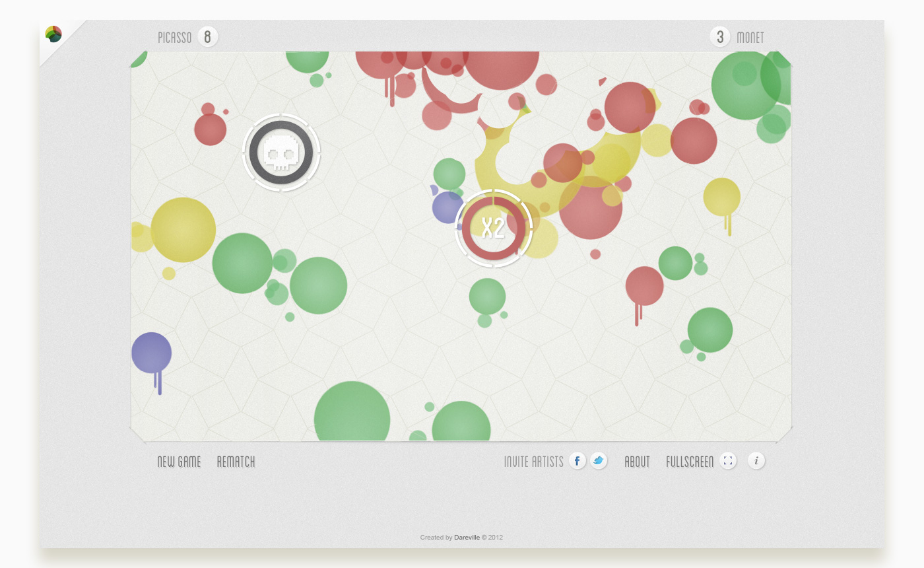Open the Dareville creator link

coord(467,538)
